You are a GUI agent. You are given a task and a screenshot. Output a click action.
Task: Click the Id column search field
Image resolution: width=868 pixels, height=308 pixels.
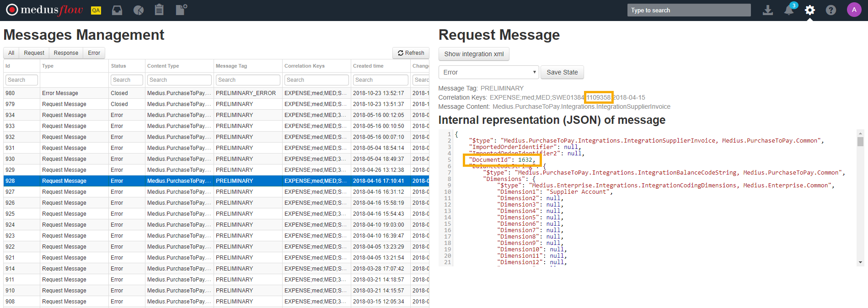[21, 80]
